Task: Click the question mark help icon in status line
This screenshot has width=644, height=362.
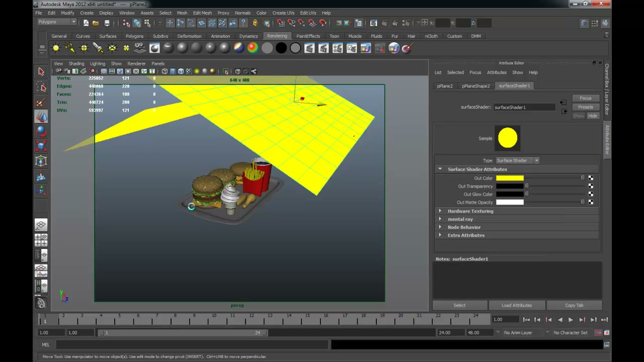Action: click(x=244, y=23)
